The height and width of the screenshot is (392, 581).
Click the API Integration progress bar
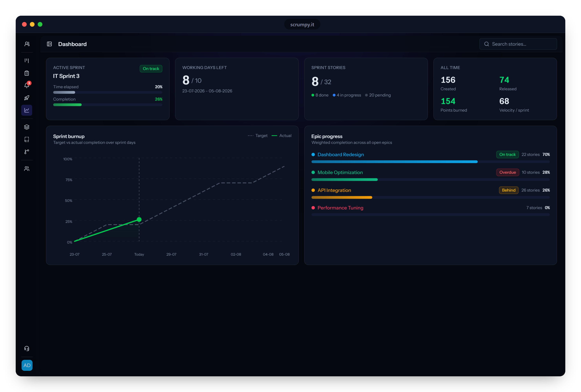[430, 197]
